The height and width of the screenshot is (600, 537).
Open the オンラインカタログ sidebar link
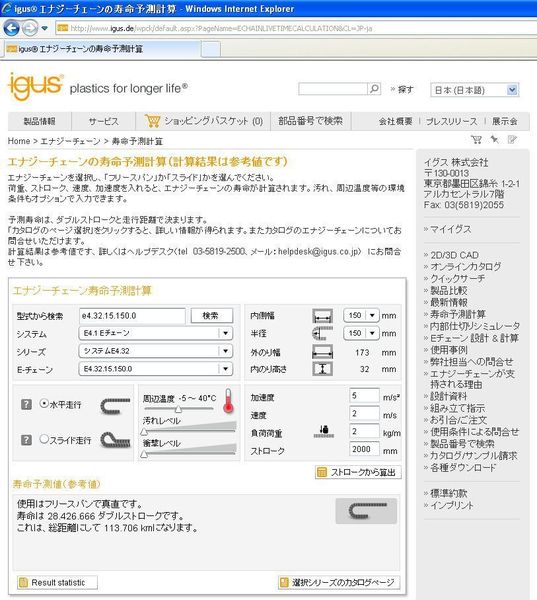click(x=465, y=266)
